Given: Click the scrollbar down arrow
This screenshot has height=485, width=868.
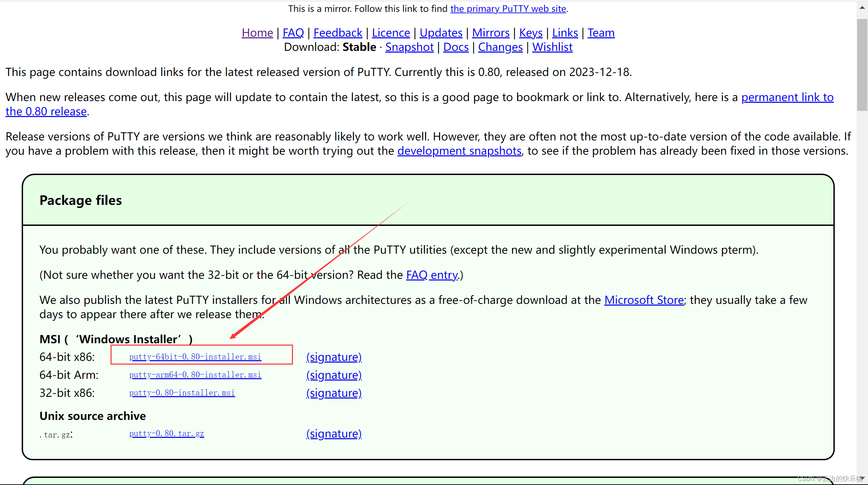Looking at the screenshot, I should coord(862,478).
